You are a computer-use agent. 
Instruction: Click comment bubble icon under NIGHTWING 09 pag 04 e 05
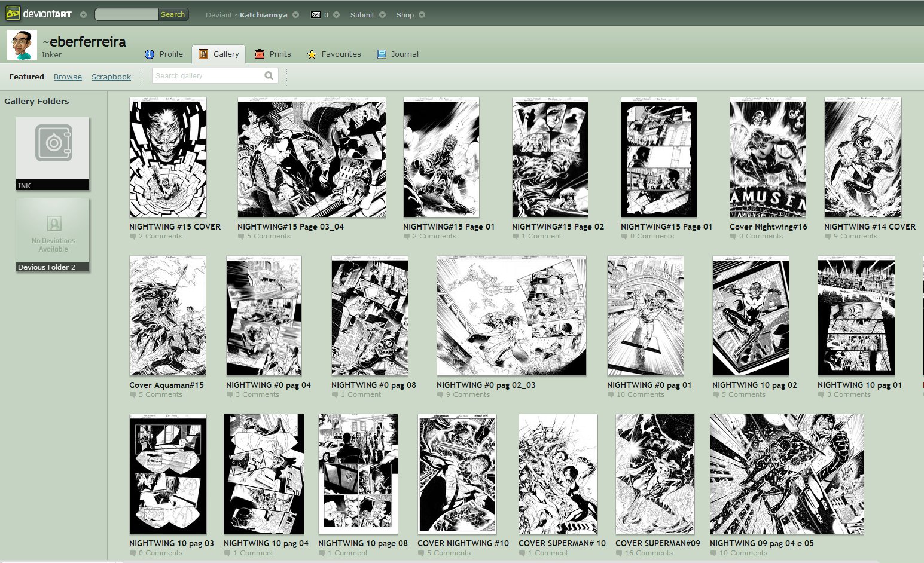coord(713,553)
